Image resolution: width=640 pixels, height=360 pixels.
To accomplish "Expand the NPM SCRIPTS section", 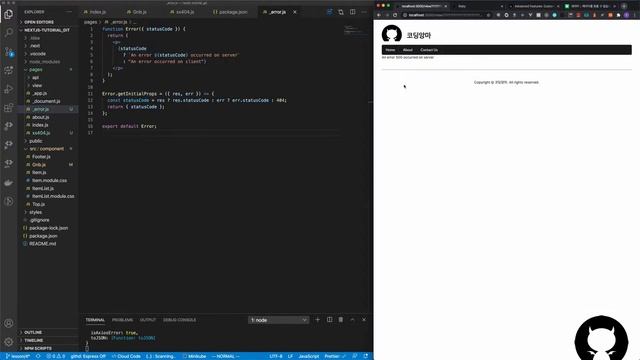I will [x=38, y=349].
